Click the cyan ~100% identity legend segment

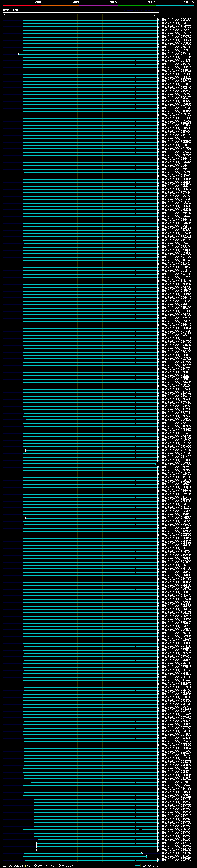(175, 6)
